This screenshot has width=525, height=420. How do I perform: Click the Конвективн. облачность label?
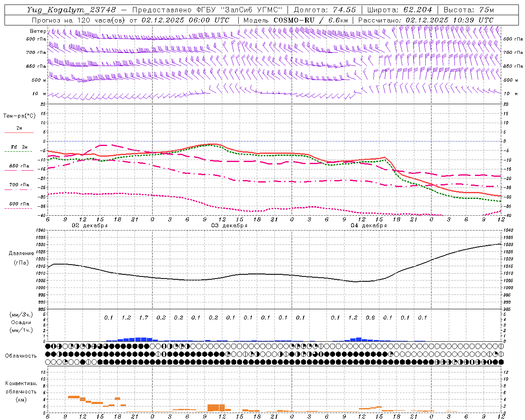pos(21,388)
